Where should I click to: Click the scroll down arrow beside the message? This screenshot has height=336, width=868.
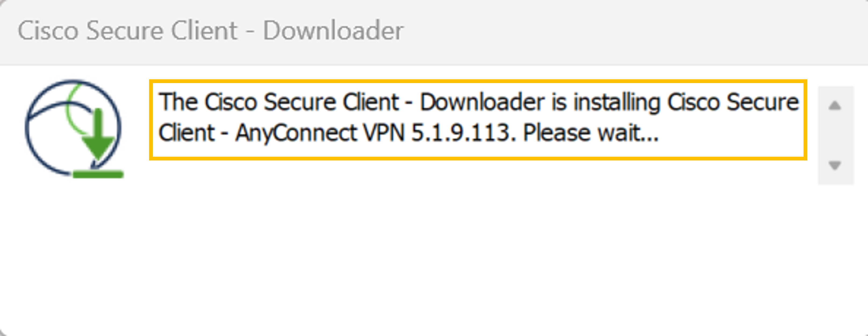[835, 166]
